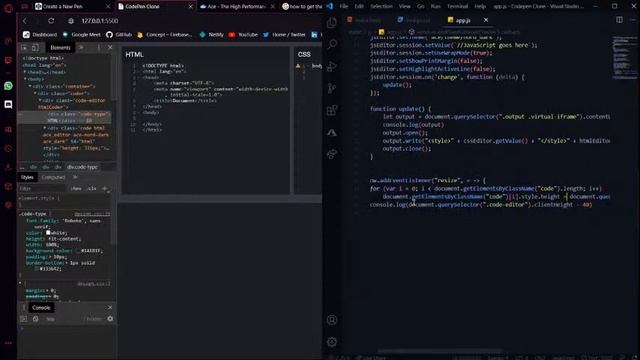Collapse the body element node
This screenshot has height=360, width=640.
click(25, 79)
